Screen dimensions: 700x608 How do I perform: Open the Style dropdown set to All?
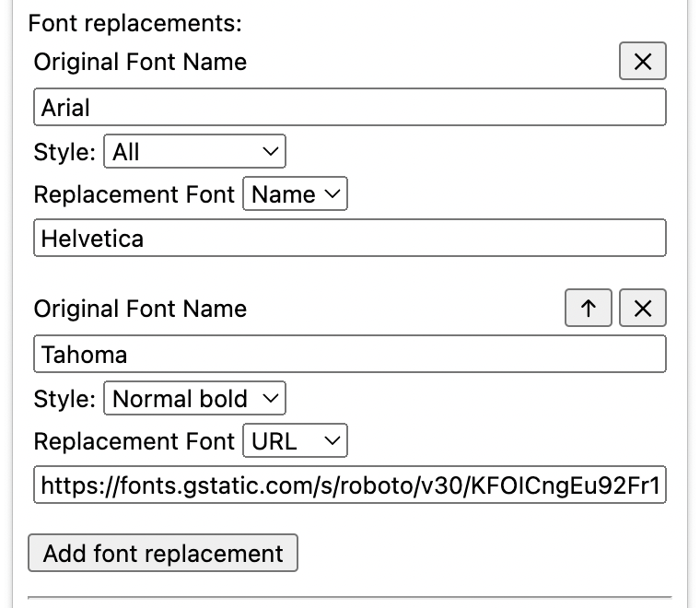point(195,152)
